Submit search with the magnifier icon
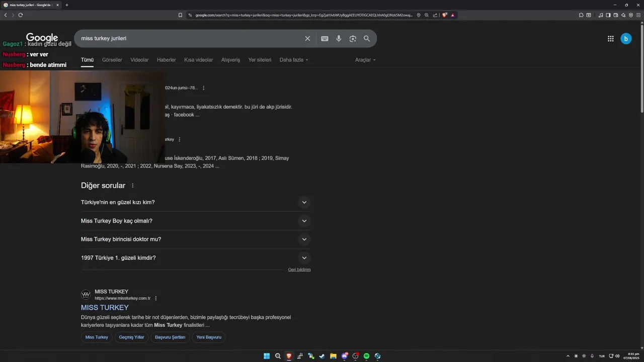 click(x=367, y=39)
